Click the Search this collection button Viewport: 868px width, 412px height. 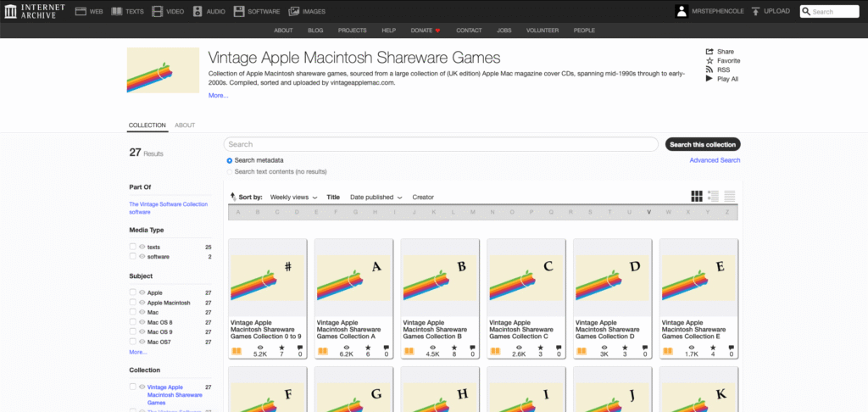[x=703, y=144]
